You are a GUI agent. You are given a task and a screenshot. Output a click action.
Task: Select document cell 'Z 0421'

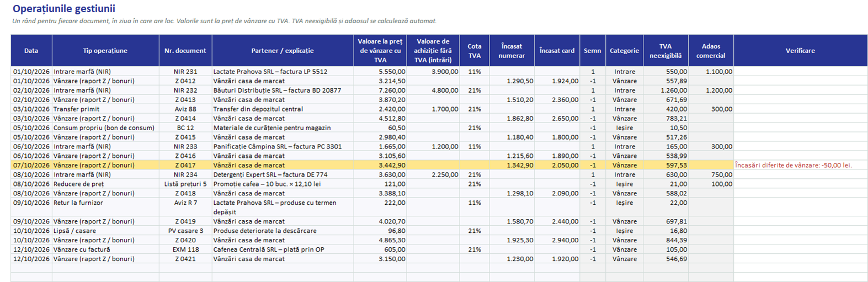(185, 259)
